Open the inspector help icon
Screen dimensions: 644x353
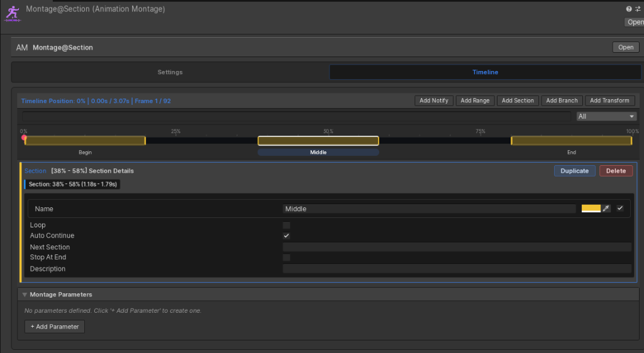[629, 9]
